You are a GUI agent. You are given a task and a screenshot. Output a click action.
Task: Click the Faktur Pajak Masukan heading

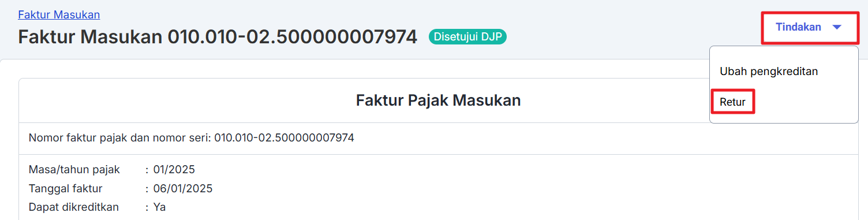point(439,100)
